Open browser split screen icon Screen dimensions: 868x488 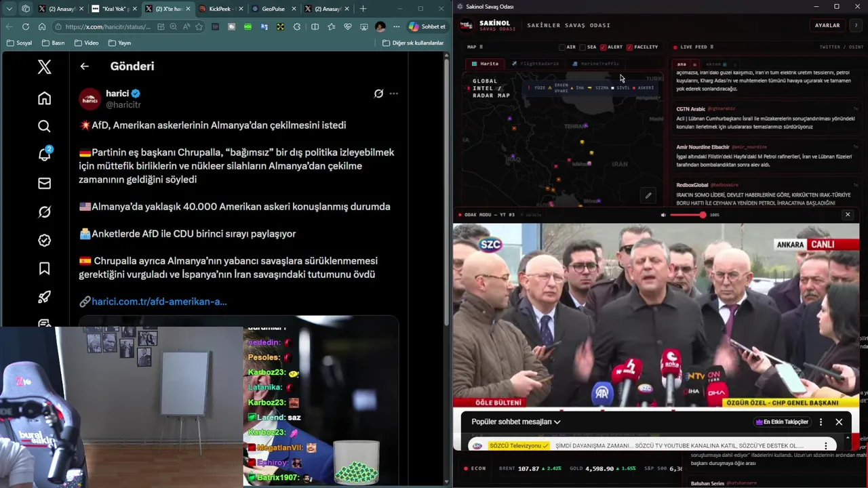tap(315, 26)
